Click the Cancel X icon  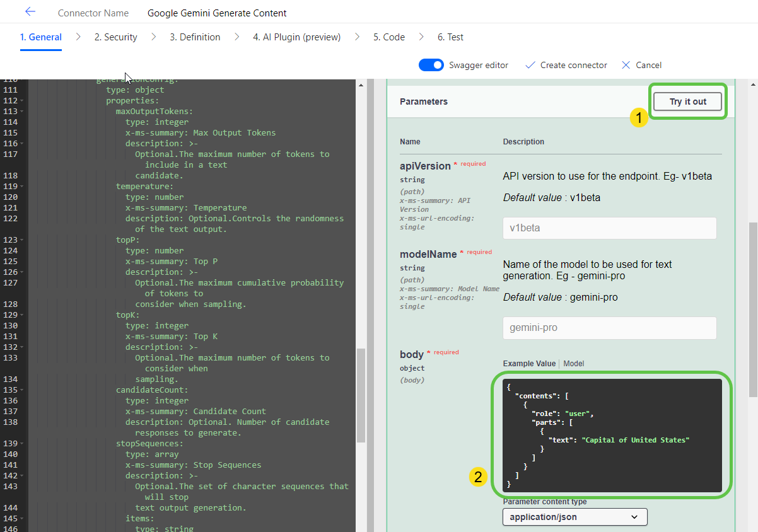coord(626,65)
